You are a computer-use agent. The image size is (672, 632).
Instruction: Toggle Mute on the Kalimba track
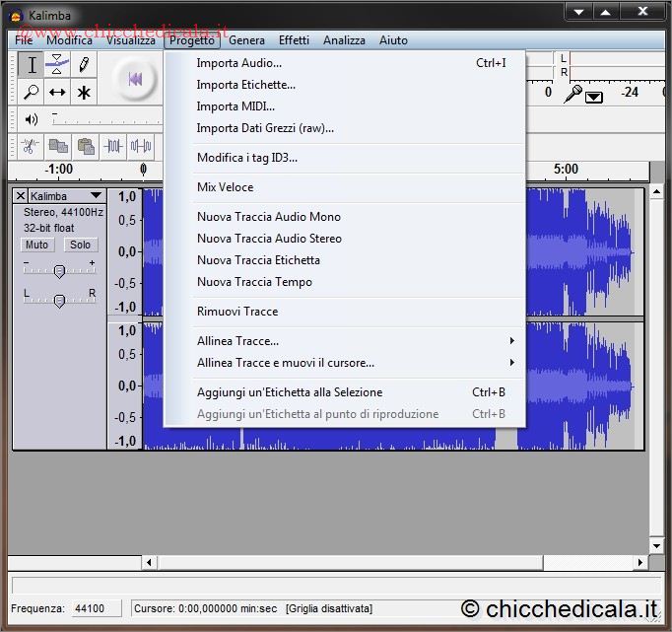[37, 245]
